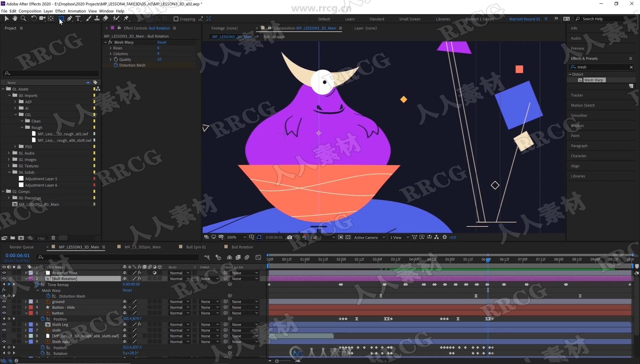
Task: Expand the 01. Audio folder
Action: [x=9, y=153]
